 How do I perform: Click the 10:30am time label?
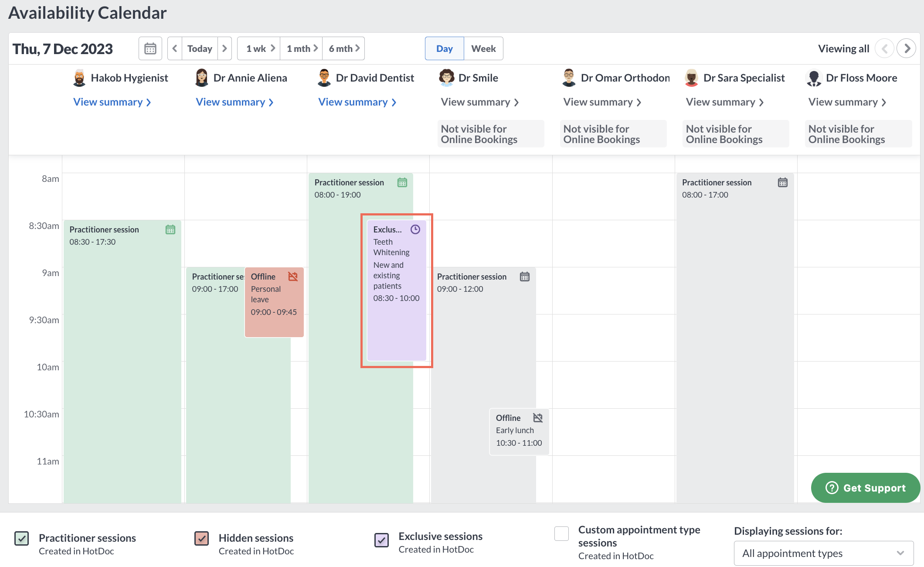click(x=41, y=414)
